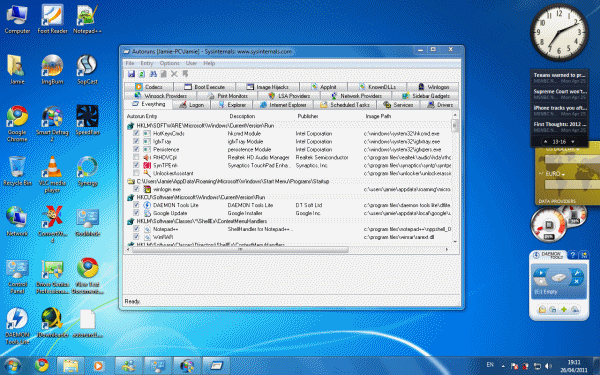Open the File menu

pos(130,63)
